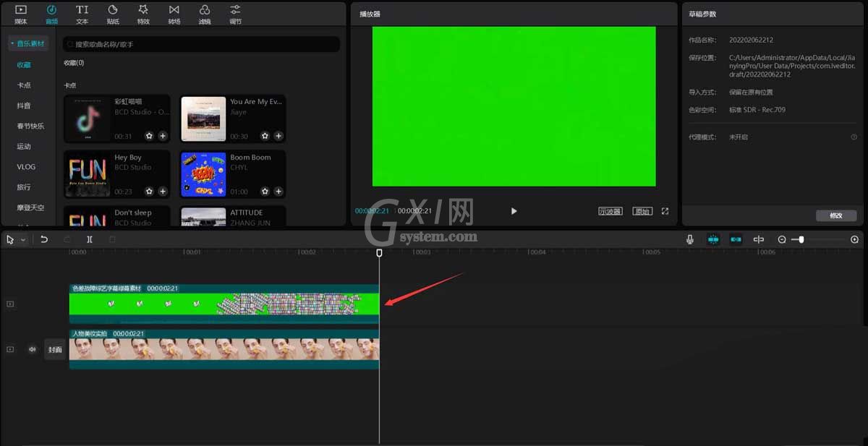Open the 滤镜 filters tab

[x=205, y=14]
